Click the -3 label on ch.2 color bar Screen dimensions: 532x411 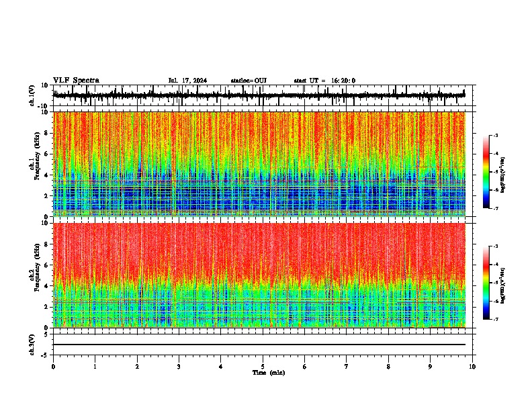[496, 246]
